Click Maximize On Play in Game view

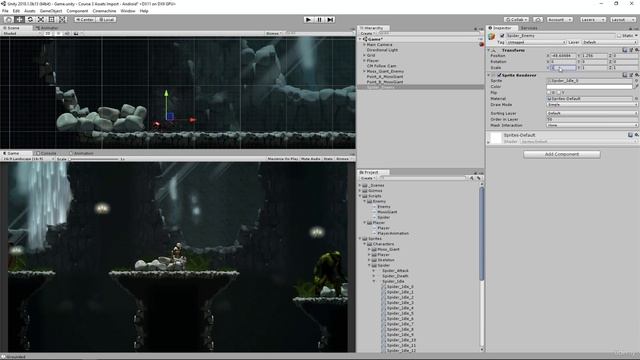tap(282, 159)
